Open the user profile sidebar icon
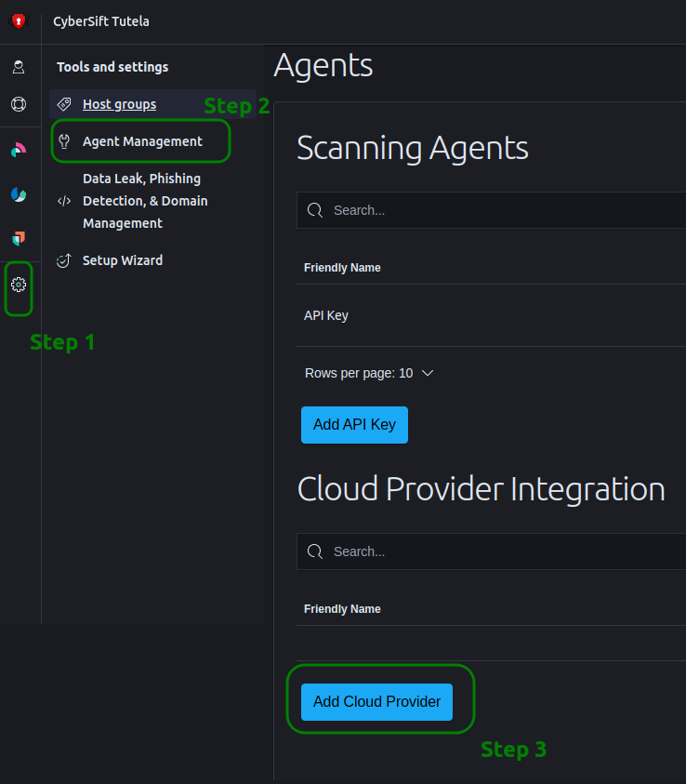 19,67
